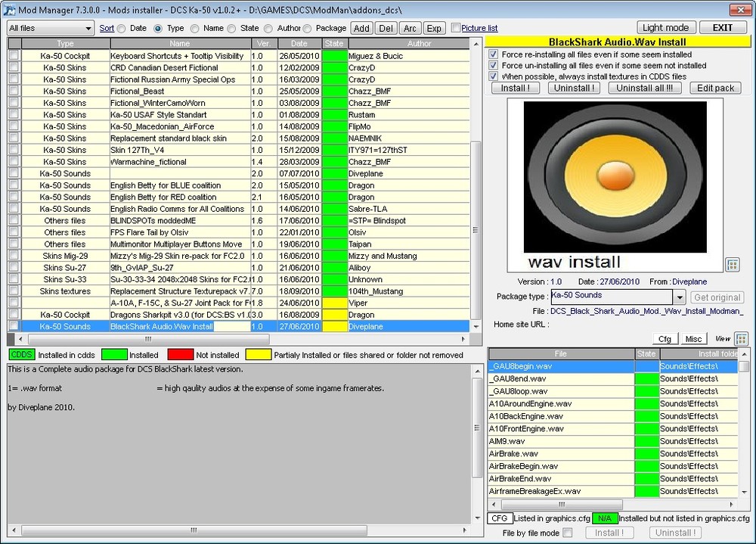Image resolution: width=756 pixels, height=544 pixels.
Task: Click the green CDDS legend badge
Action: pyautogui.click(x=21, y=354)
